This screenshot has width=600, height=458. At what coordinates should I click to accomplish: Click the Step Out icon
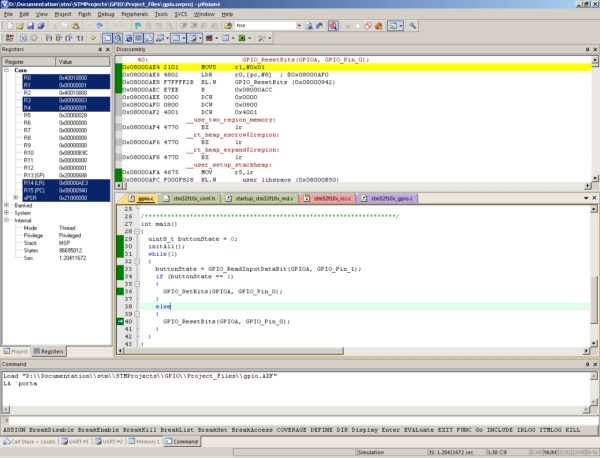(x=69, y=38)
